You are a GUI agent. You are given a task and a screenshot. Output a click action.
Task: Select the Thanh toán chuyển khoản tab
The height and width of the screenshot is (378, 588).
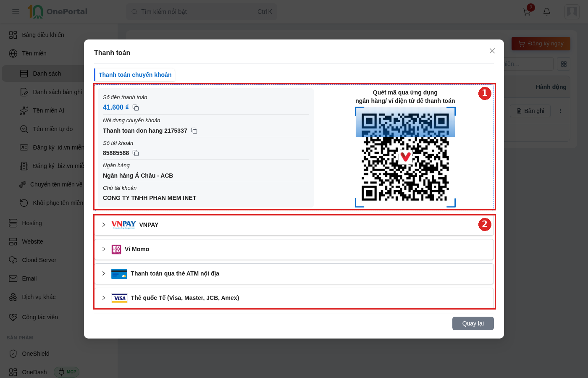point(135,75)
